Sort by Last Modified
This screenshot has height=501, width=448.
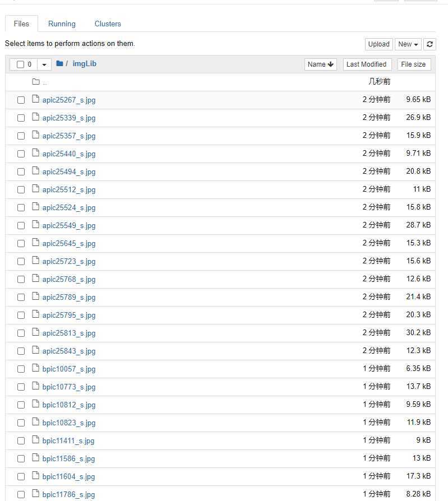point(367,64)
